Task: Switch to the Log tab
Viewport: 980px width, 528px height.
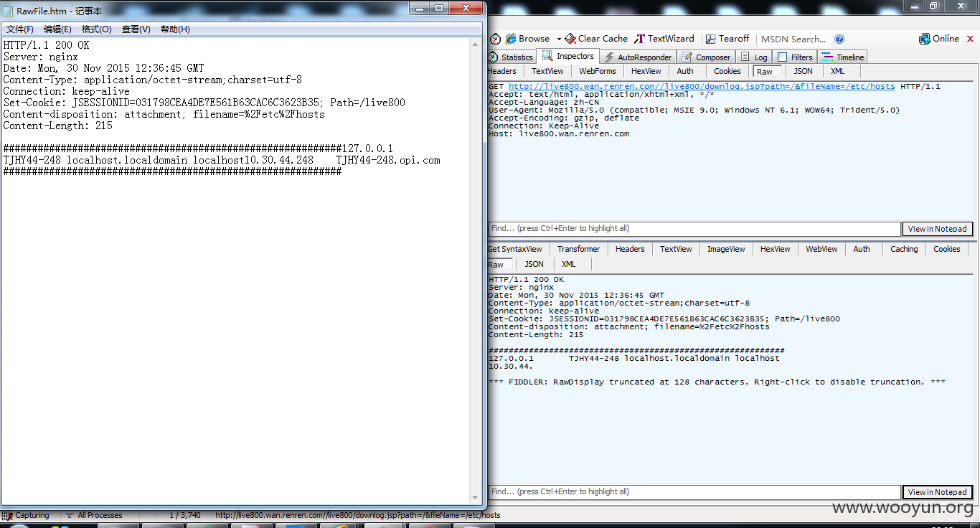Action: [755, 57]
